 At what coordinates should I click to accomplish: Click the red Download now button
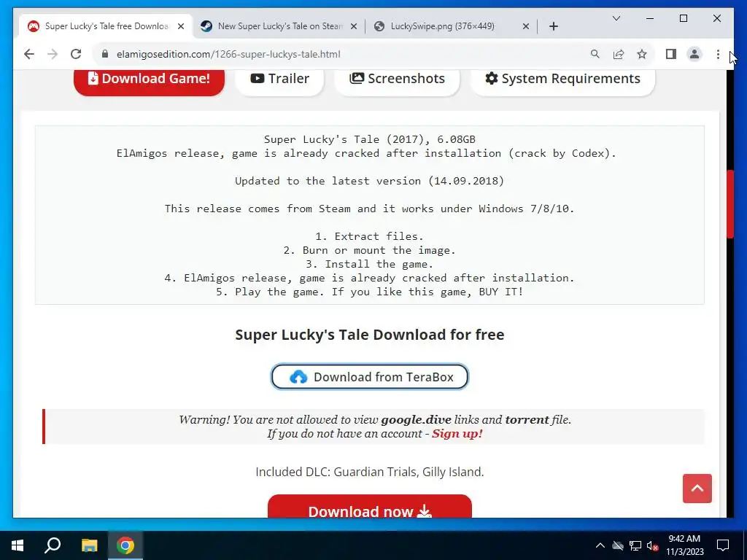[x=370, y=507]
